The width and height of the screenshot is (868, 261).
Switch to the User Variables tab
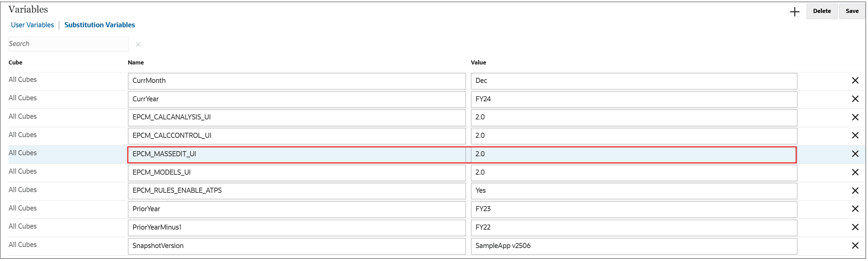pos(32,25)
